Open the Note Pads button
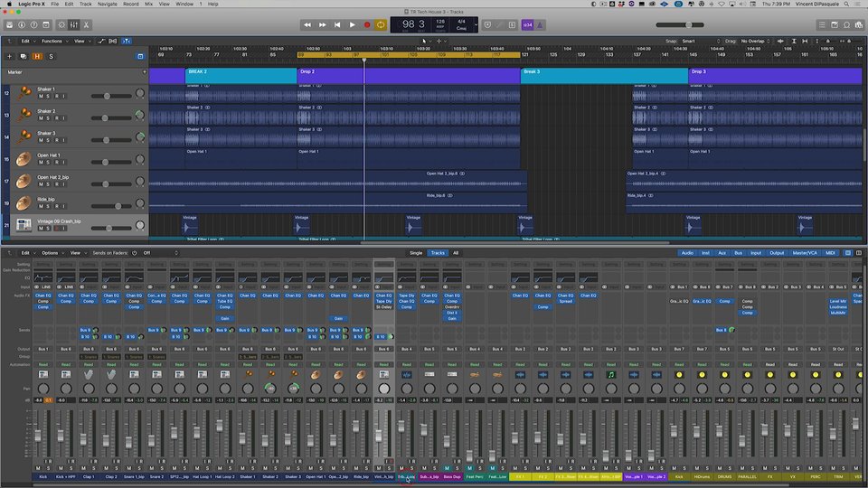This screenshot has width=868, height=488. (x=835, y=25)
